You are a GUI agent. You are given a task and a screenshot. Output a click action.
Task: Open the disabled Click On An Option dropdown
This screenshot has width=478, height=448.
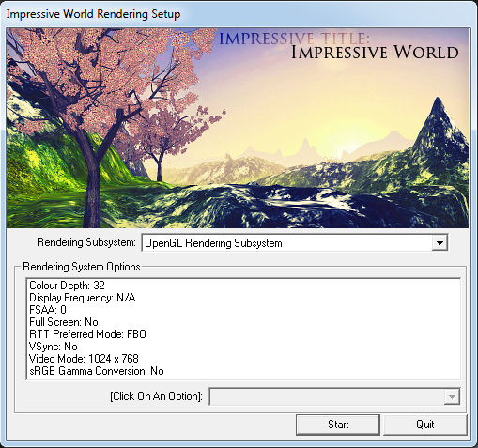coord(334,396)
